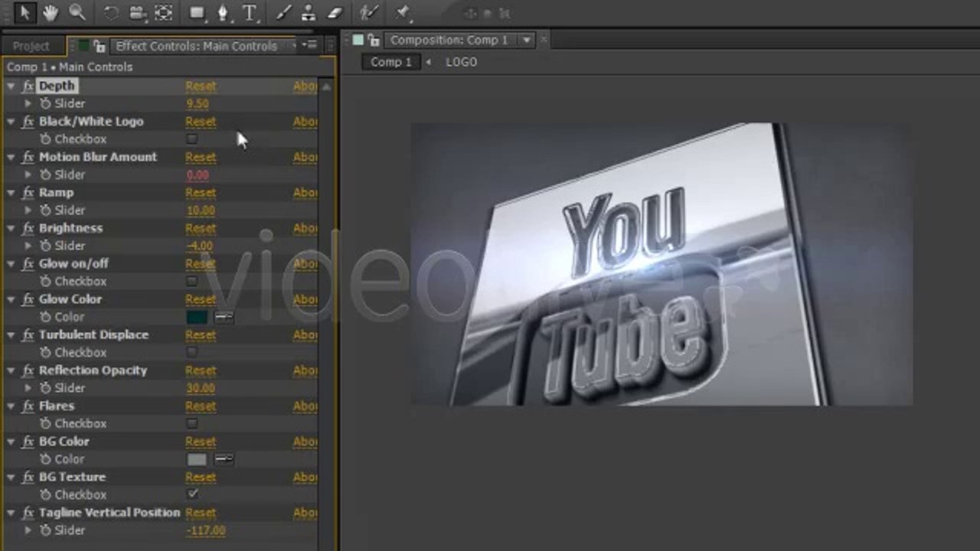This screenshot has height=551, width=980.
Task: Click the Brightness Slider stopwatch
Action: [45, 246]
